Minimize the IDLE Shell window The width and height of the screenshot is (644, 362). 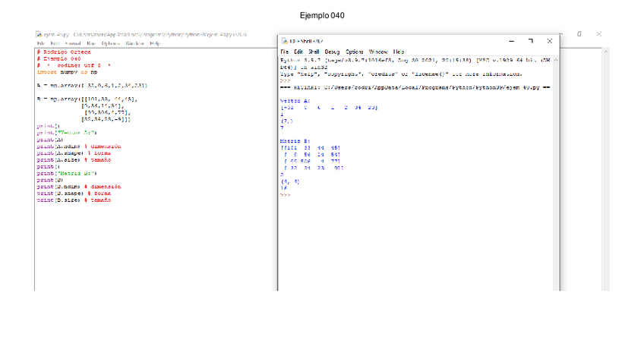[x=511, y=41]
